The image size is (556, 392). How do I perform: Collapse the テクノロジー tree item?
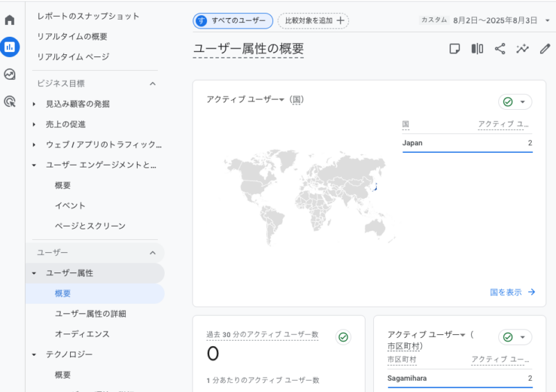click(x=34, y=354)
